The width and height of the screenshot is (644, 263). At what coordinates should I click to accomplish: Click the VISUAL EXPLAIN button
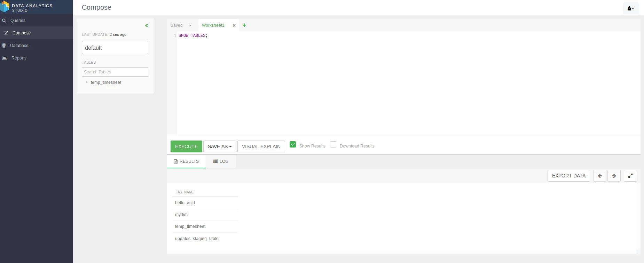(261, 146)
